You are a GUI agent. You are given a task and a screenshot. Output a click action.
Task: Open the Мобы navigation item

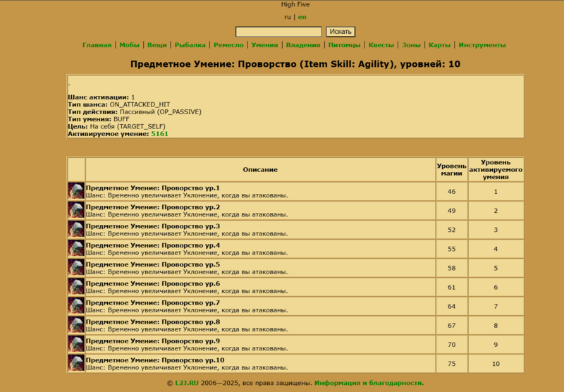click(x=130, y=45)
